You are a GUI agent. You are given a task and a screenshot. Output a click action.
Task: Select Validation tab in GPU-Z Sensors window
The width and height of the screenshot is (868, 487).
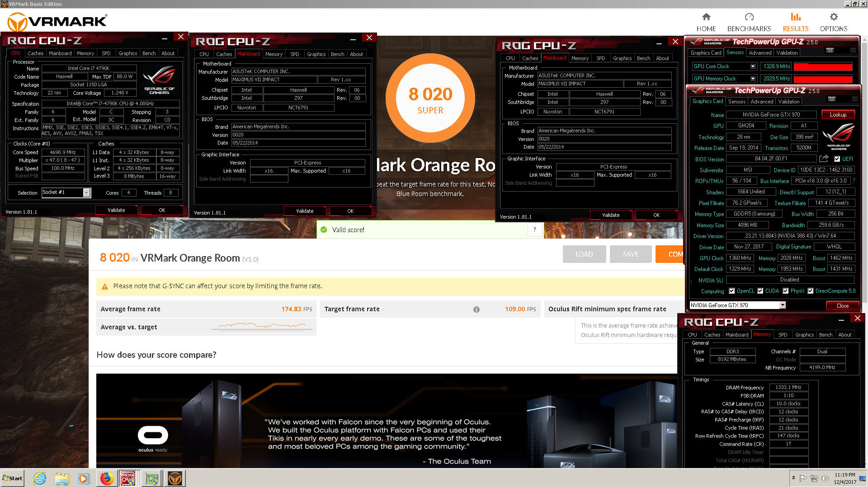(787, 53)
